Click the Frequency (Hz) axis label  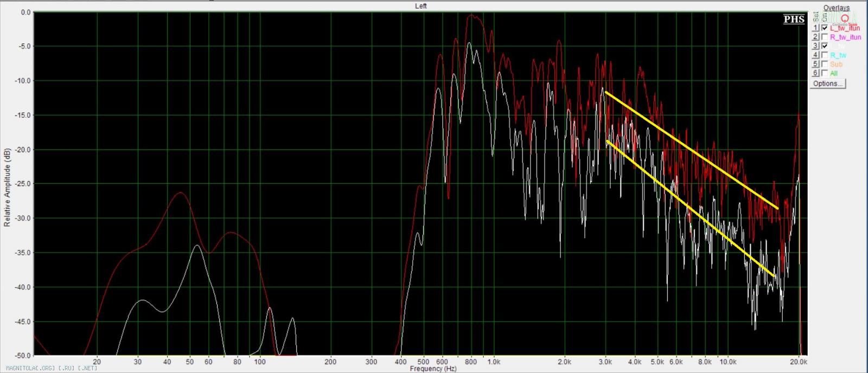click(x=433, y=369)
